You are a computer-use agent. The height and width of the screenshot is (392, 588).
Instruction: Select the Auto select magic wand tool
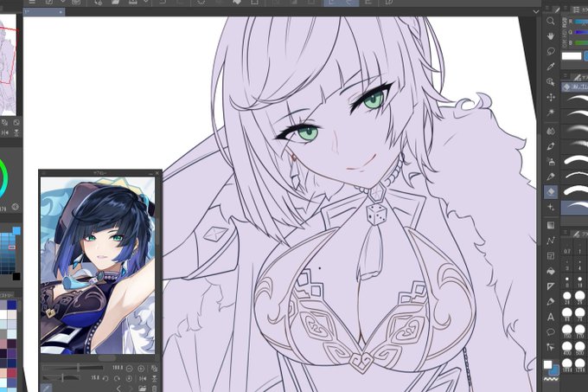[551, 112]
